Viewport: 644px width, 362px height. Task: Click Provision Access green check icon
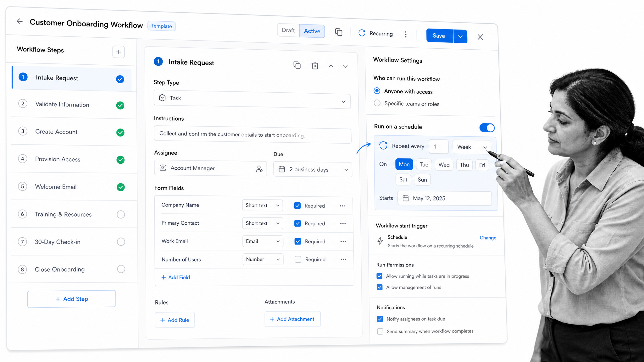coord(120,160)
